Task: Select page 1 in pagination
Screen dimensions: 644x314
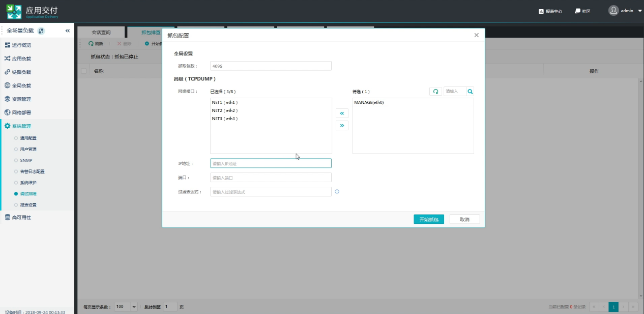Action: (614, 307)
